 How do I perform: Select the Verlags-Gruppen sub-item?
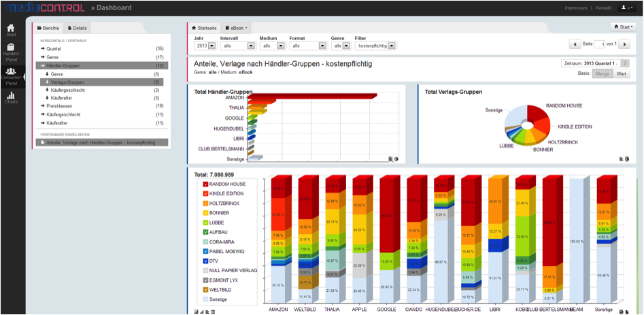point(102,82)
